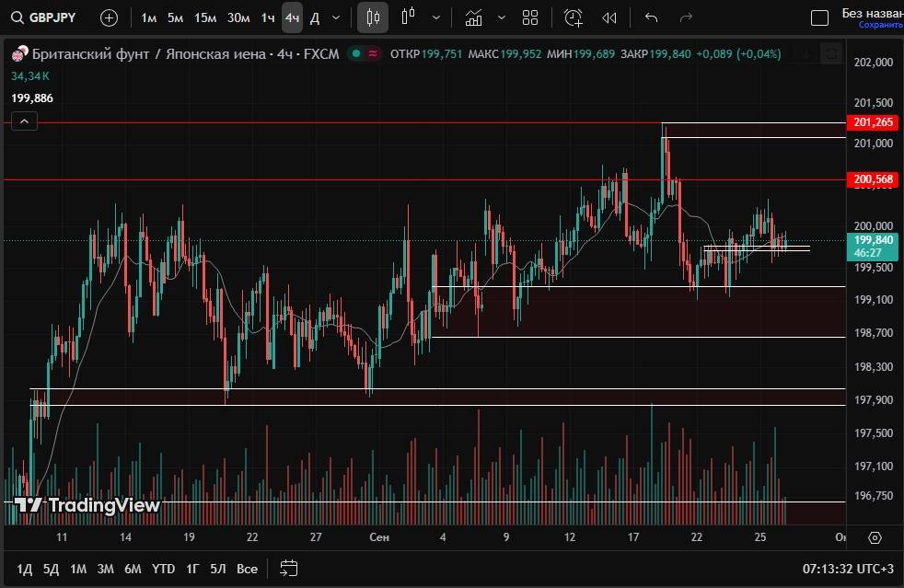Image resolution: width=904 pixels, height=588 pixels.
Task: Click the add symbol plus icon
Action: tap(109, 17)
